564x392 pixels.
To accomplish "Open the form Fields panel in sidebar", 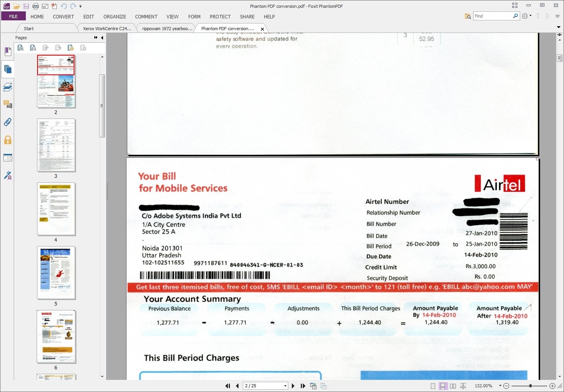I will tap(7, 158).
